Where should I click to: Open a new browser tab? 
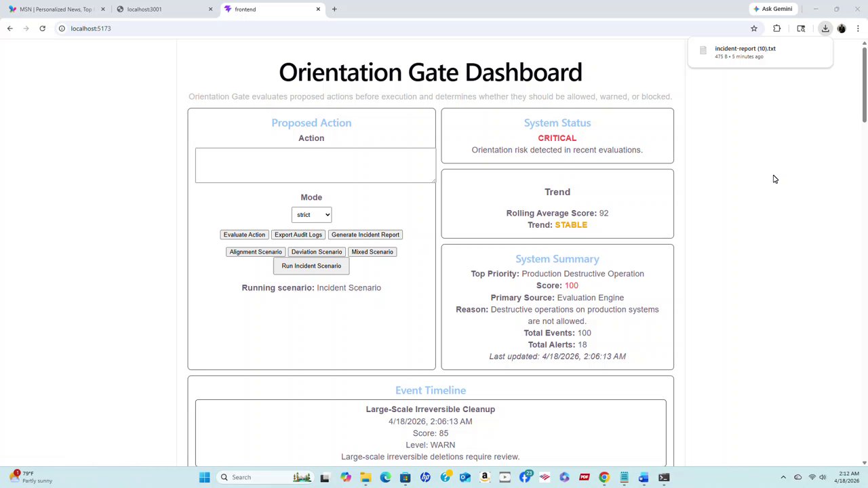point(334,9)
